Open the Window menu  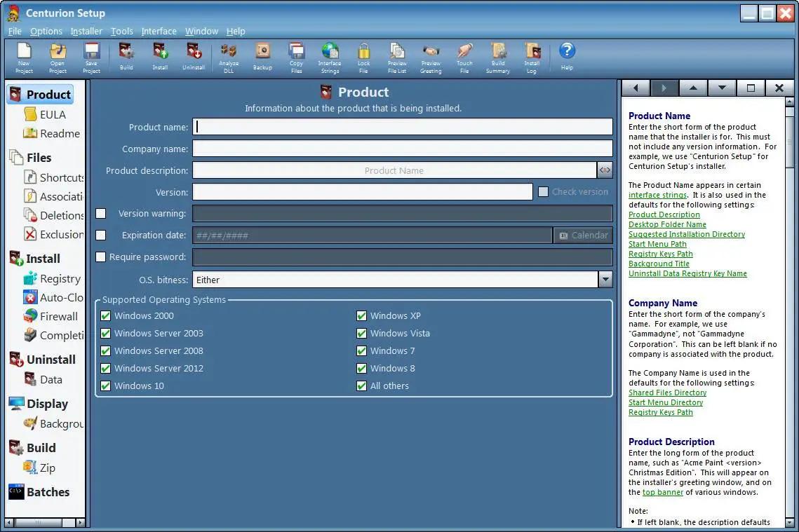tap(201, 31)
